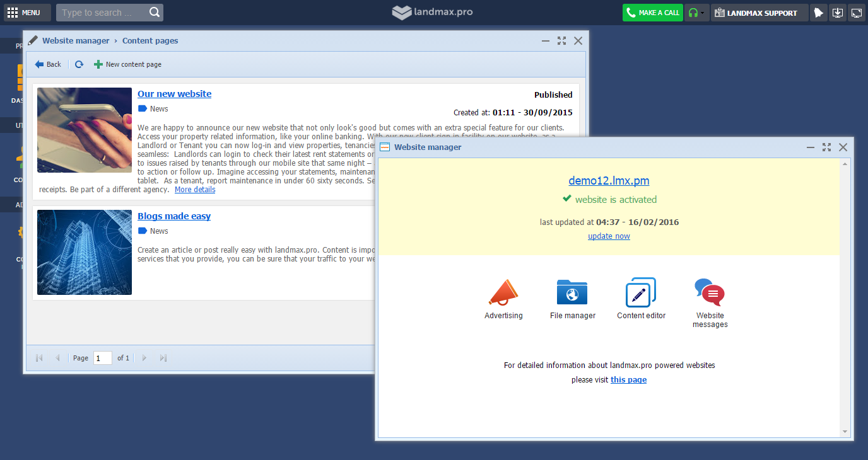Click the New content page button

(x=127, y=64)
